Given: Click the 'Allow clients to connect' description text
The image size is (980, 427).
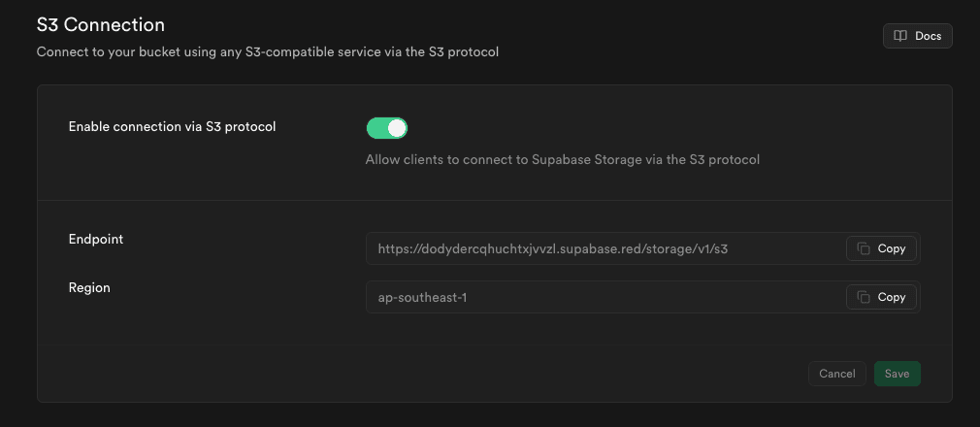Looking at the screenshot, I should pos(563,160).
